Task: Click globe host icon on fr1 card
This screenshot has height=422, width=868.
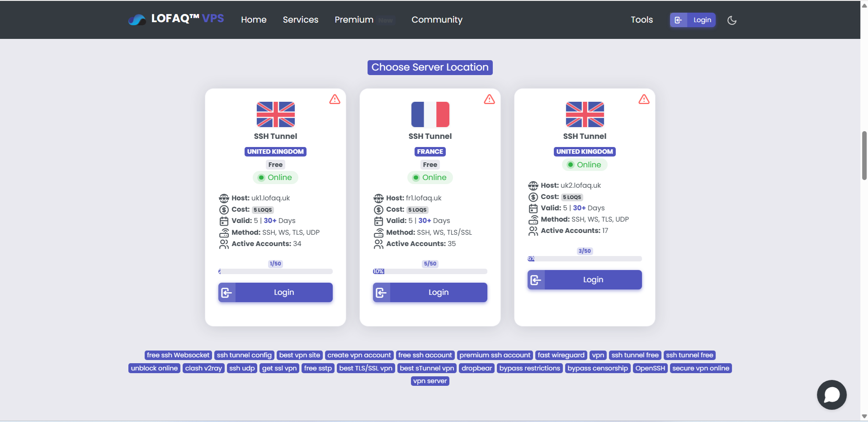Action: (x=378, y=198)
